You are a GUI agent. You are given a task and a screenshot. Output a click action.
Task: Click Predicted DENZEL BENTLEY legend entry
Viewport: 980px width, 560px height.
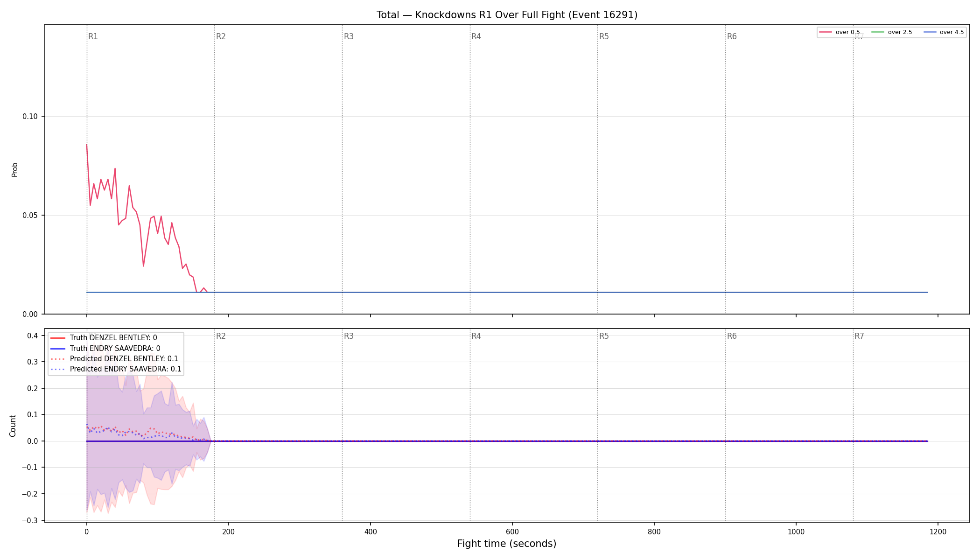pos(114,359)
